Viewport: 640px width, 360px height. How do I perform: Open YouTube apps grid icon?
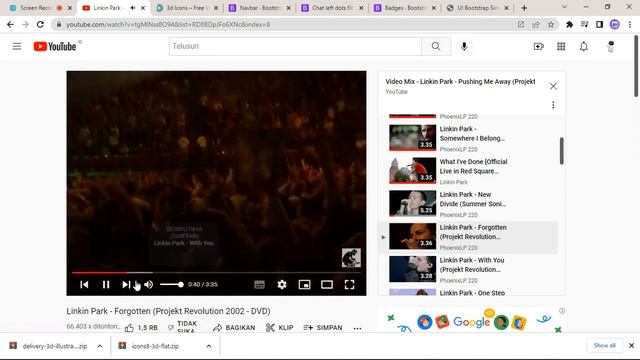[x=561, y=47]
